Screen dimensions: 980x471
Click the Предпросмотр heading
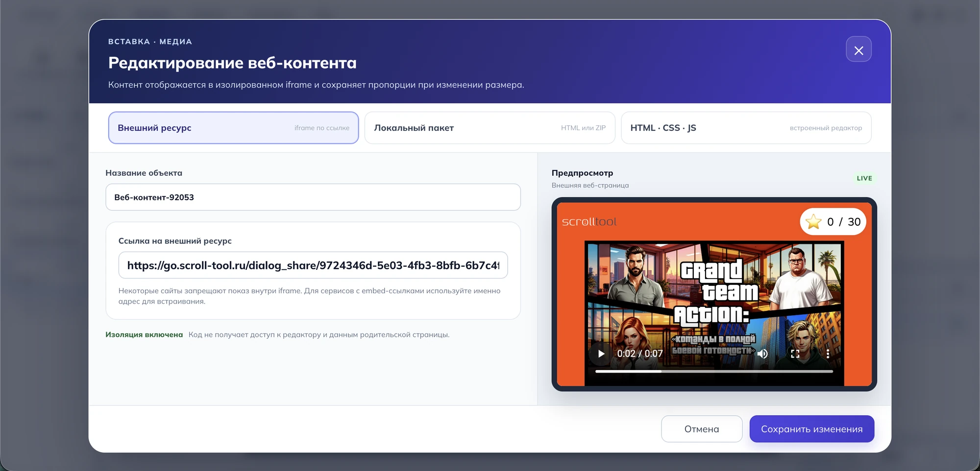(x=582, y=173)
